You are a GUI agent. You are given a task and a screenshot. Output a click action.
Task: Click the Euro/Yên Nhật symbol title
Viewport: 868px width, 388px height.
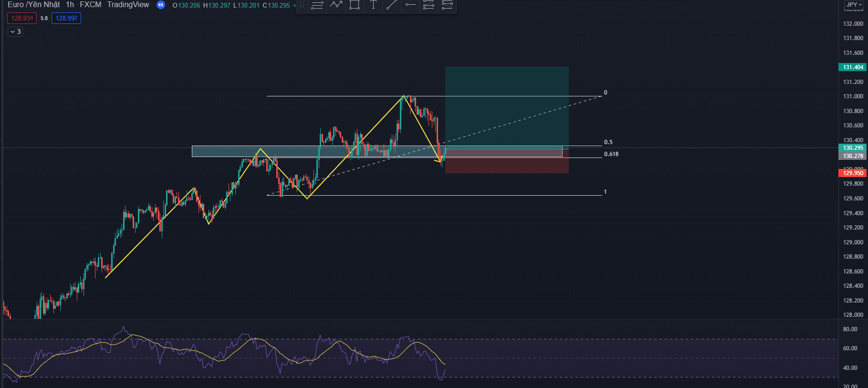point(33,5)
